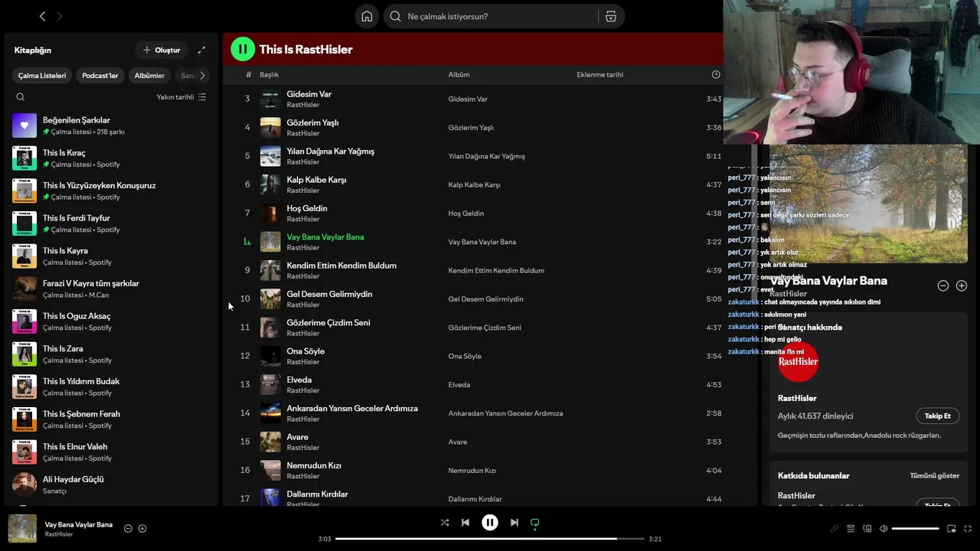
Task: Hide current song via bottom minus icon
Action: 128,528
